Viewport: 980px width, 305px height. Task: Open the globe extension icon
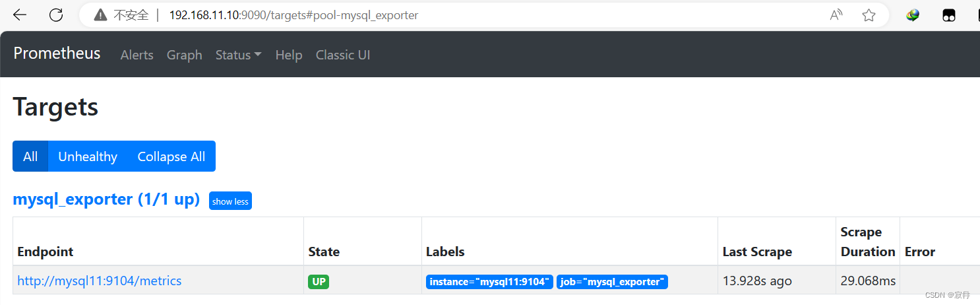pyautogui.click(x=913, y=15)
